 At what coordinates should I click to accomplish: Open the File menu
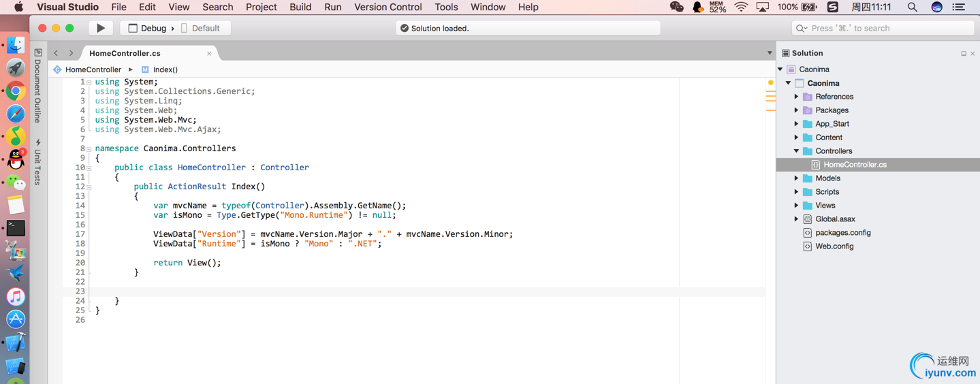point(118,7)
